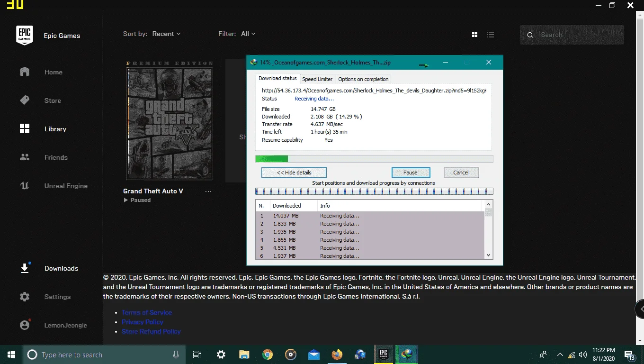Click the LemonJeongie profile avatar icon
The height and width of the screenshot is (364, 644).
25,325
